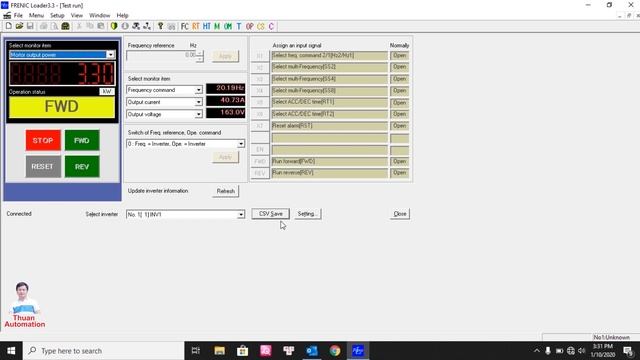Open the Help menu
640x360 pixels.
[x=122, y=15]
